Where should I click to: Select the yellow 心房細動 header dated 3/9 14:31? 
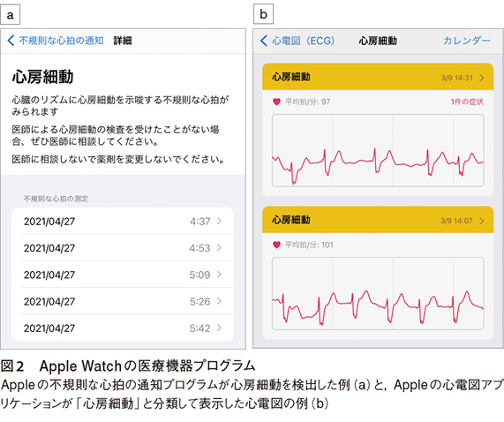(378, 77)
